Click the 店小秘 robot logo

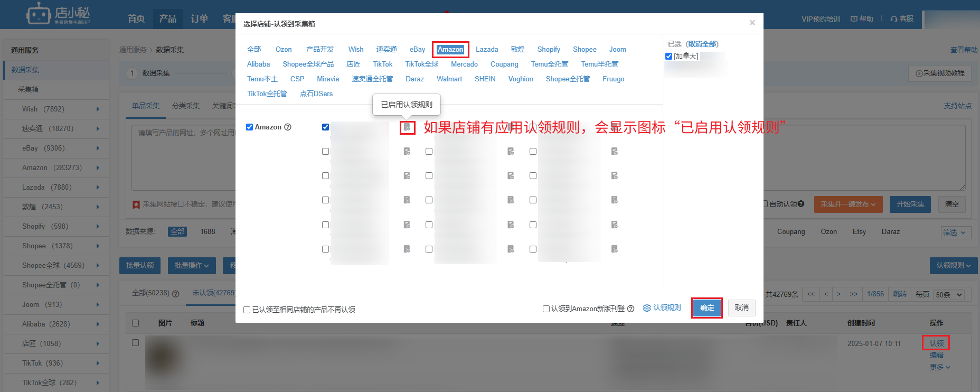[x=59, y=14]
